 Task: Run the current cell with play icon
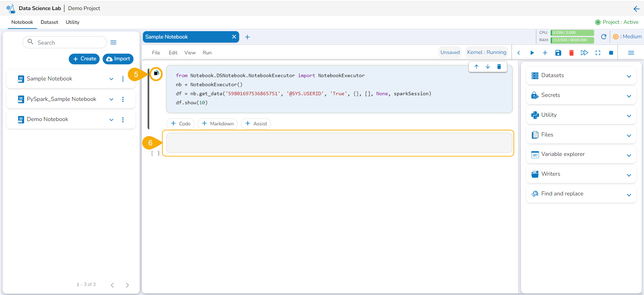[x=532, y=53]
